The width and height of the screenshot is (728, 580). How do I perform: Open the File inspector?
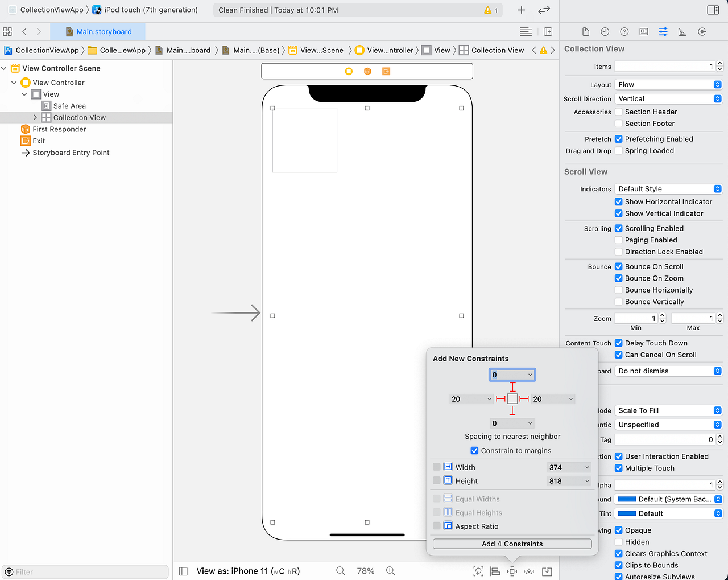pyautogui.click(x=586, y=32)
